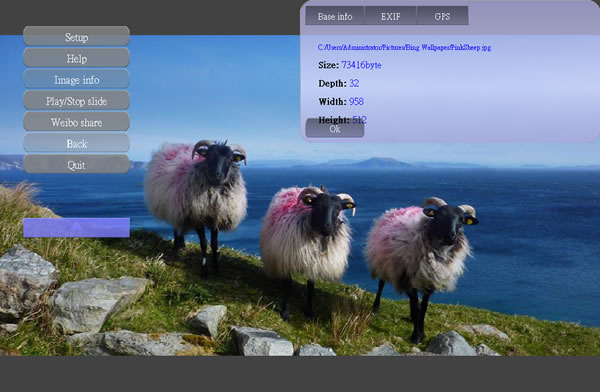Select the Image info button

pos(77,79)
